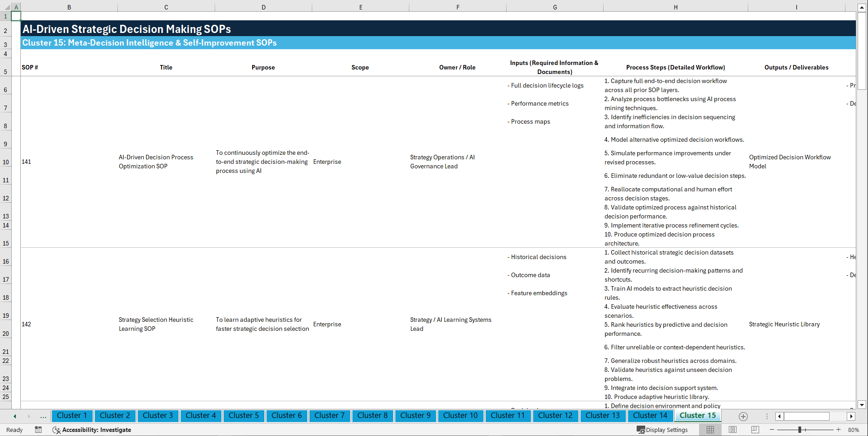Open Page Layout view from the status bar
This screenshot has width=868, height=436.
[732, 430]
